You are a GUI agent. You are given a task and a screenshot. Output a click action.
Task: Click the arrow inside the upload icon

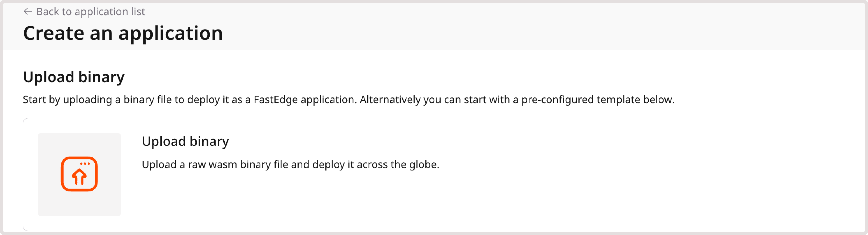[80, 177]
